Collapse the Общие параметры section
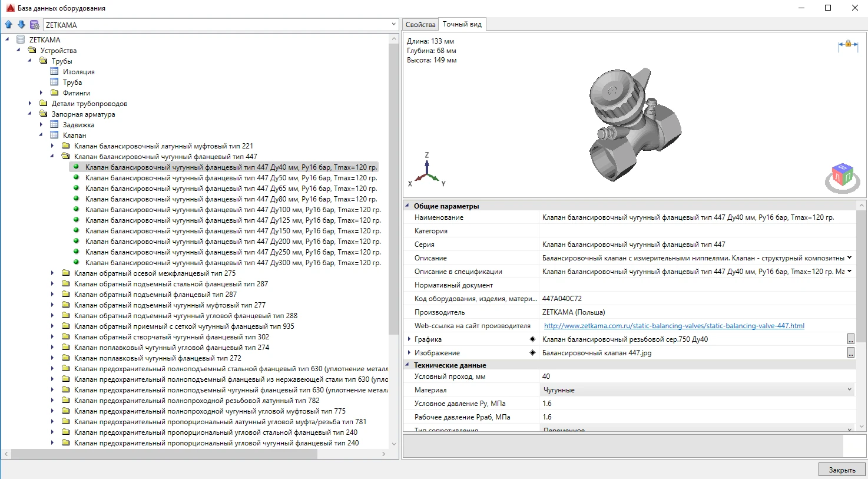 point(407,206)
